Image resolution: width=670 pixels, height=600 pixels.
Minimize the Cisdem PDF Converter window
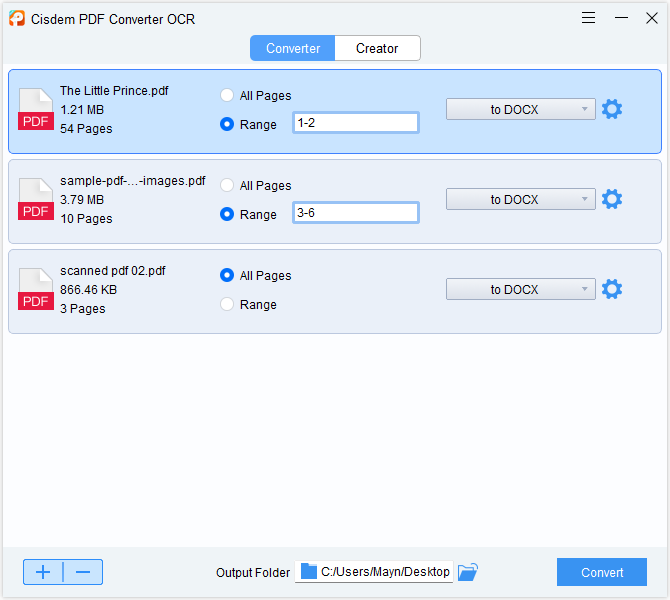621,18
